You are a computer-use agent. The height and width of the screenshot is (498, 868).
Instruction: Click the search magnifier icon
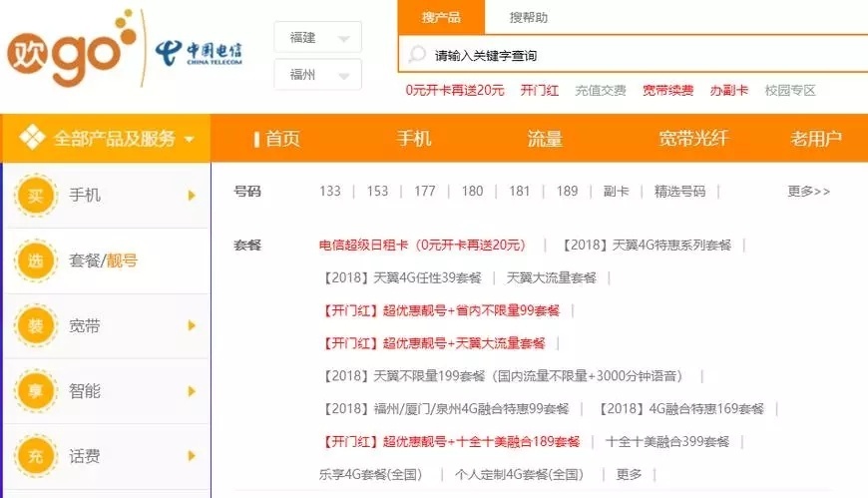click(417, 55)
